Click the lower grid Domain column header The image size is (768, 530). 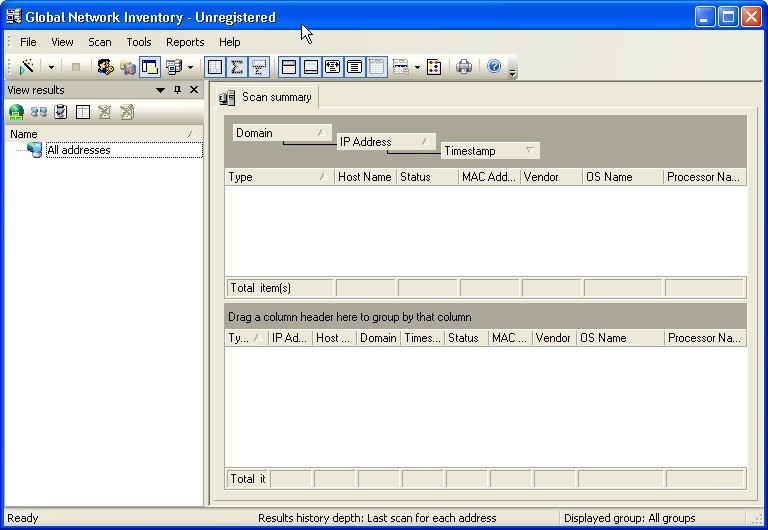click(x=378, y=338)
